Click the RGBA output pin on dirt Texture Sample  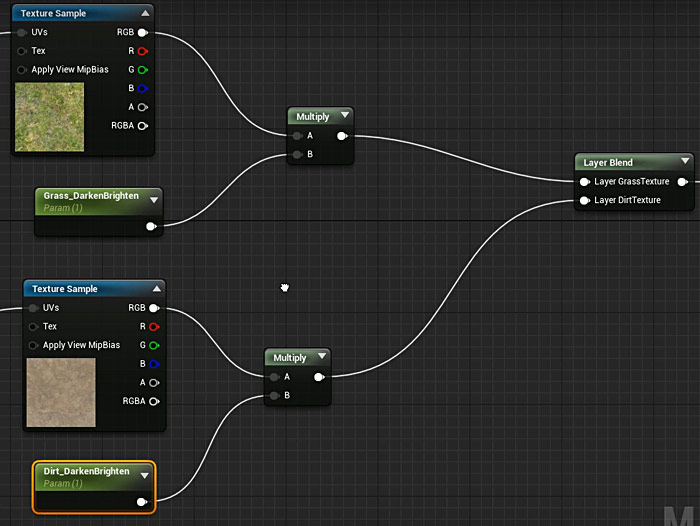point(154,402)
